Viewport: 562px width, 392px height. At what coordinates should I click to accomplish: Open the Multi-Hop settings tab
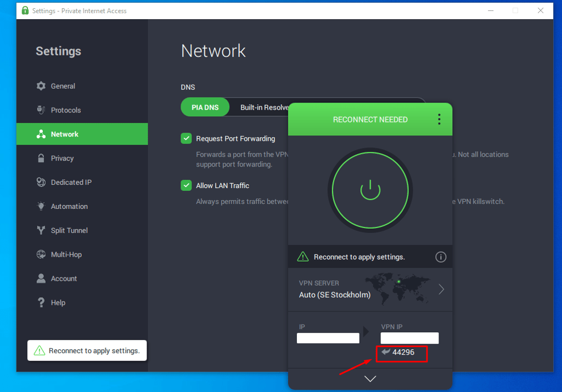[82, 254]
